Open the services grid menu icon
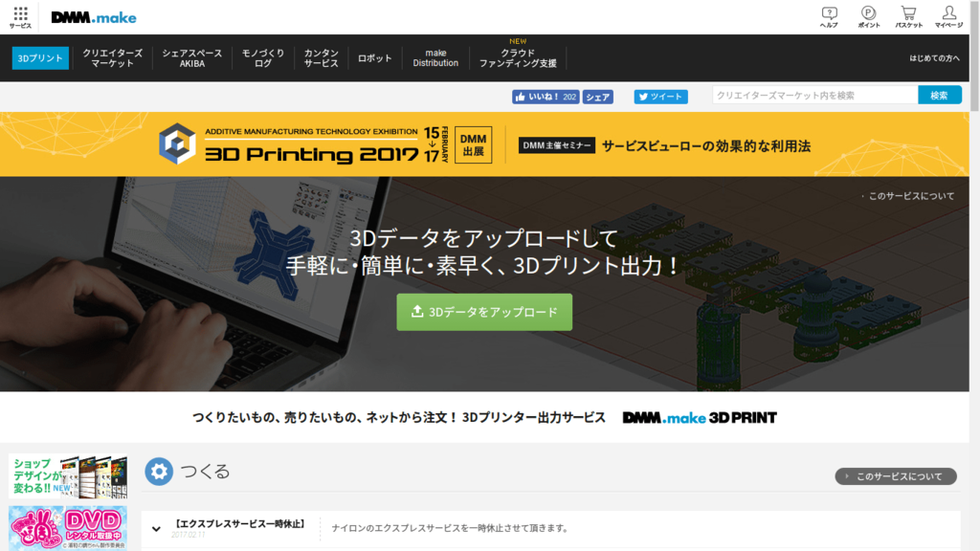 [20, 17]
